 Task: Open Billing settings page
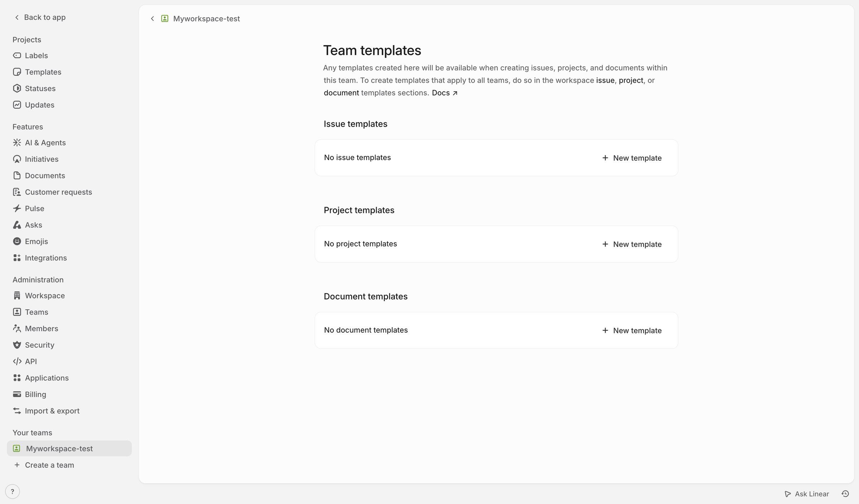pos(69,394)
